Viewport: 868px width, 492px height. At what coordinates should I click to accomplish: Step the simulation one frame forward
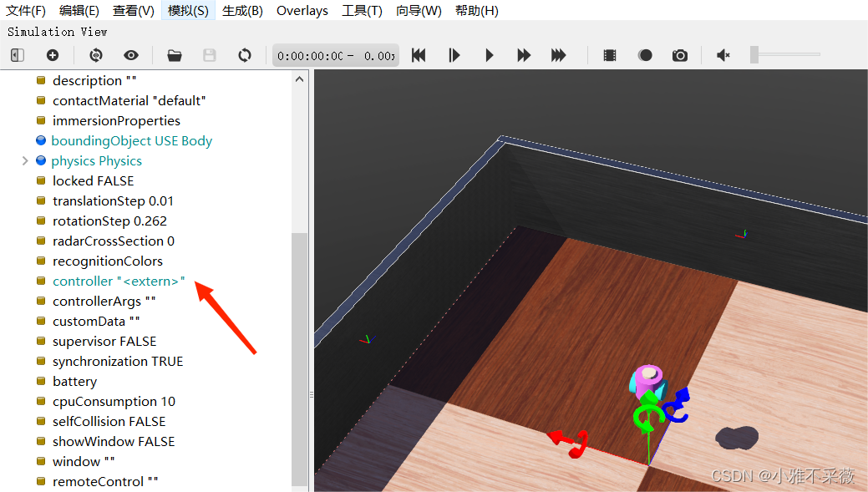point(454,55)
